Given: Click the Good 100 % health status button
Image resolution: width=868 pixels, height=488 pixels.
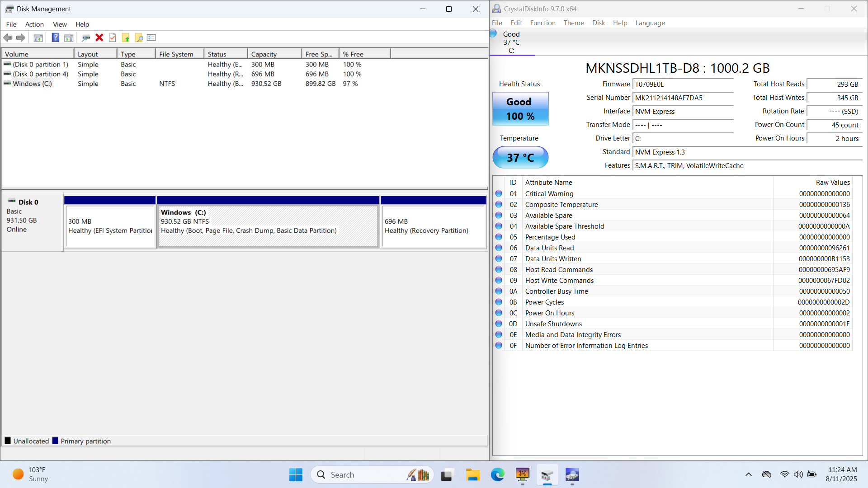Looking at the screenshot, I should 520,109.
